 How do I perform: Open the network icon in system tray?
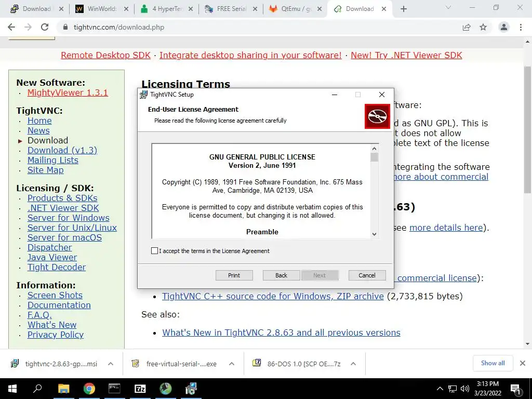tap(453, 389)
